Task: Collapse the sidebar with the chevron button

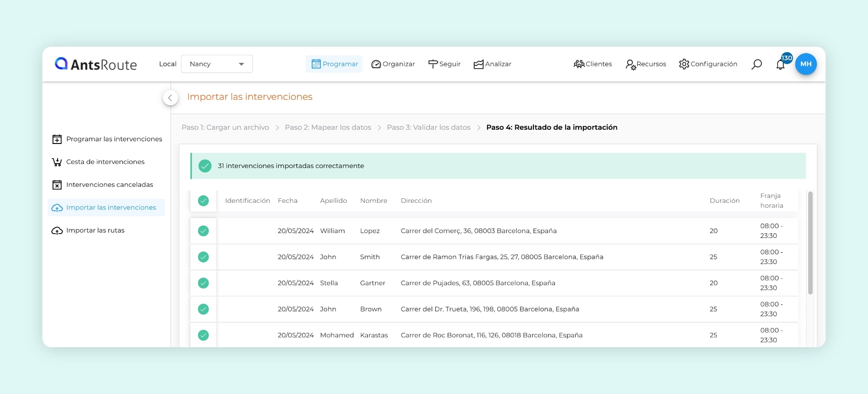Action: pyautogui.click(x=170, y=98)
